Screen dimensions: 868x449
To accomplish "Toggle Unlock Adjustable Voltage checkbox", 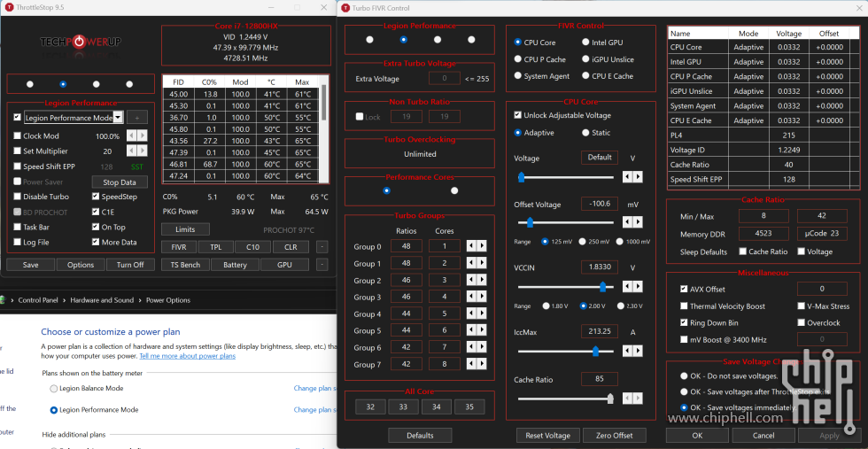I will [517, 115].
